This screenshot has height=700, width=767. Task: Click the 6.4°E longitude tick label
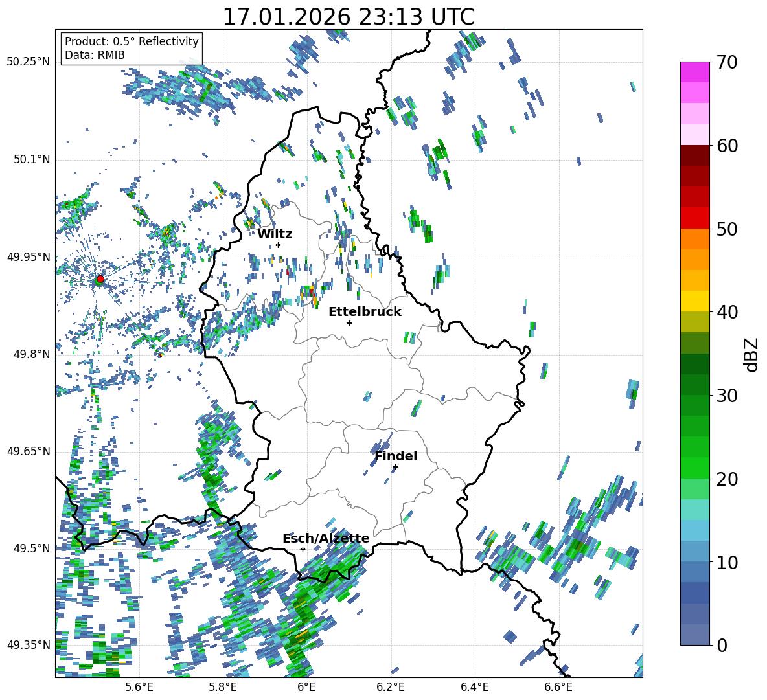[474, 687]
